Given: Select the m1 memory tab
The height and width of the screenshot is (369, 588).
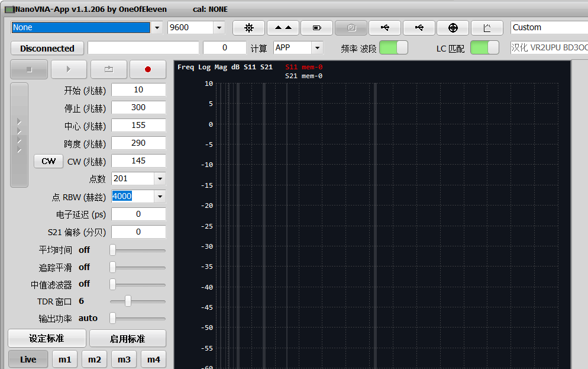Looking at the screenshot, I should point(64,360).
